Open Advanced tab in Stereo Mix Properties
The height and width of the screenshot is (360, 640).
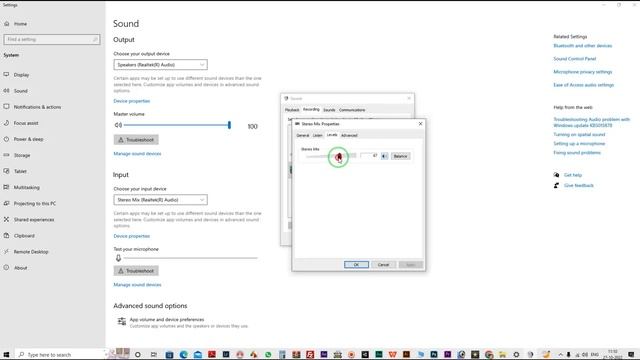click(349, 135)
